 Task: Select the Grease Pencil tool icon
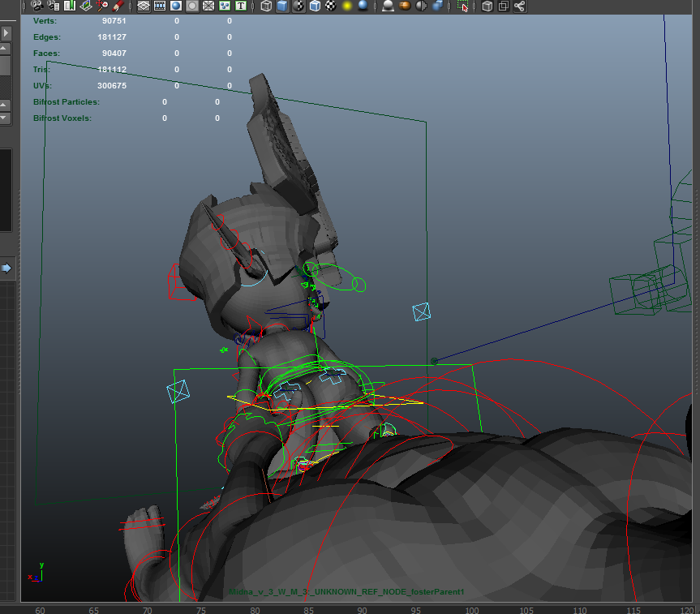point(118,6)
